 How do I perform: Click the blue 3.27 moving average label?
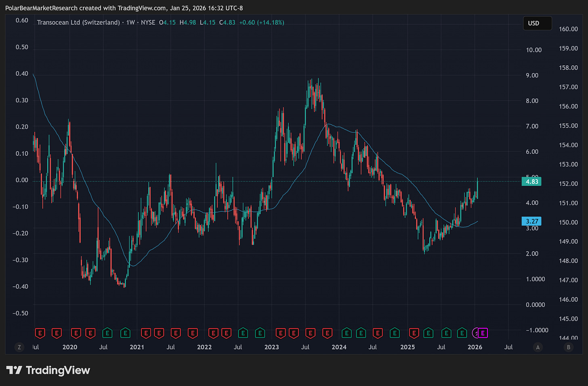click(x=531, y=221)
